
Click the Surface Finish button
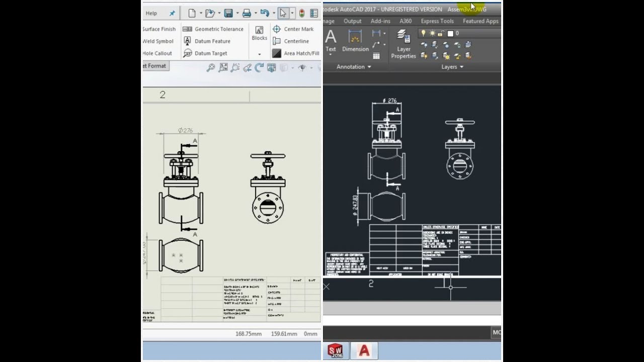coord(159,29)
